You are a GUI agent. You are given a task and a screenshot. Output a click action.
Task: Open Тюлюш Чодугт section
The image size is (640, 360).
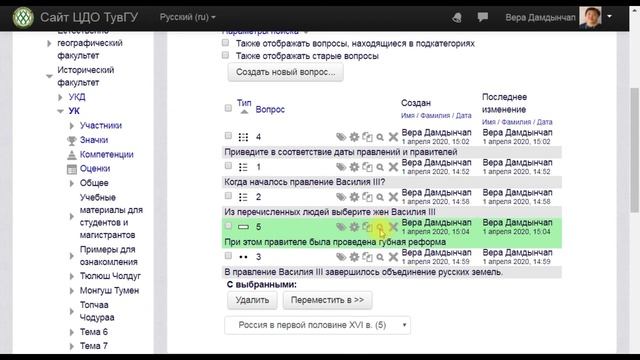pyautogui.click(x=110, y=276)
